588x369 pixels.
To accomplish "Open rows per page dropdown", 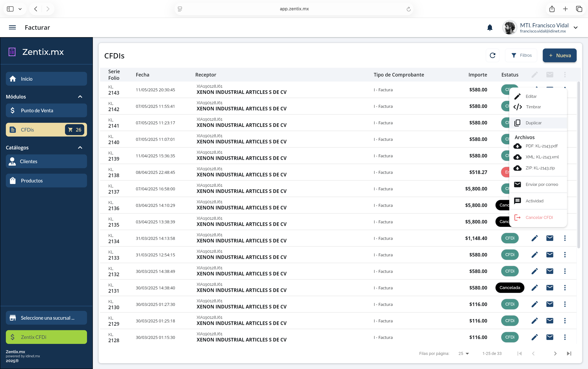I will pos(464,353).
